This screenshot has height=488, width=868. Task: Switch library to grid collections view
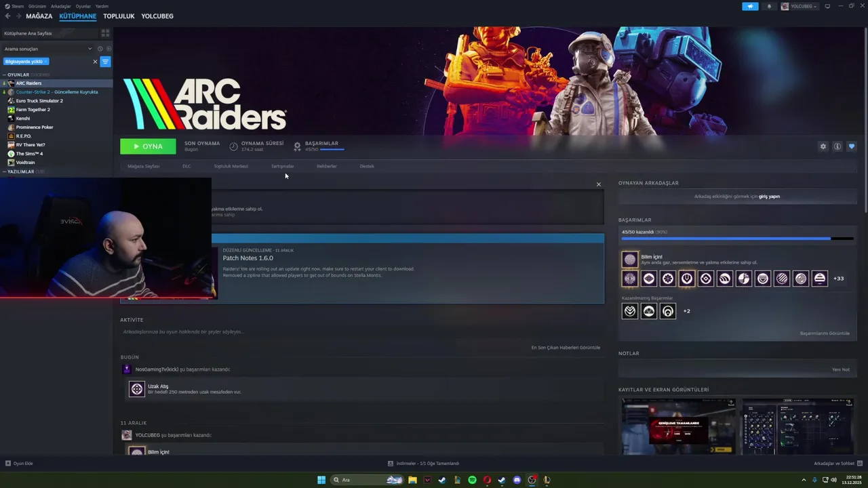pos(105,33)
